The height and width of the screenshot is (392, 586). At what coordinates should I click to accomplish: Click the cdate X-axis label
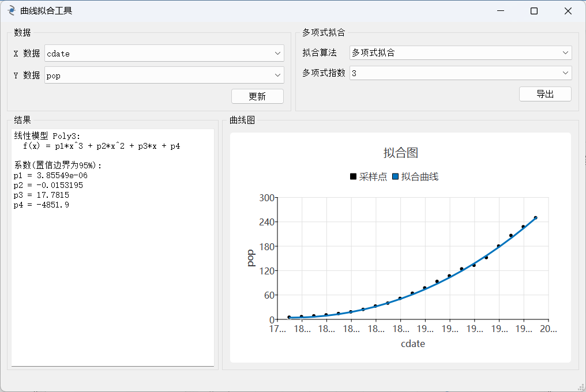pyautogui.click(x=413, y=344)
